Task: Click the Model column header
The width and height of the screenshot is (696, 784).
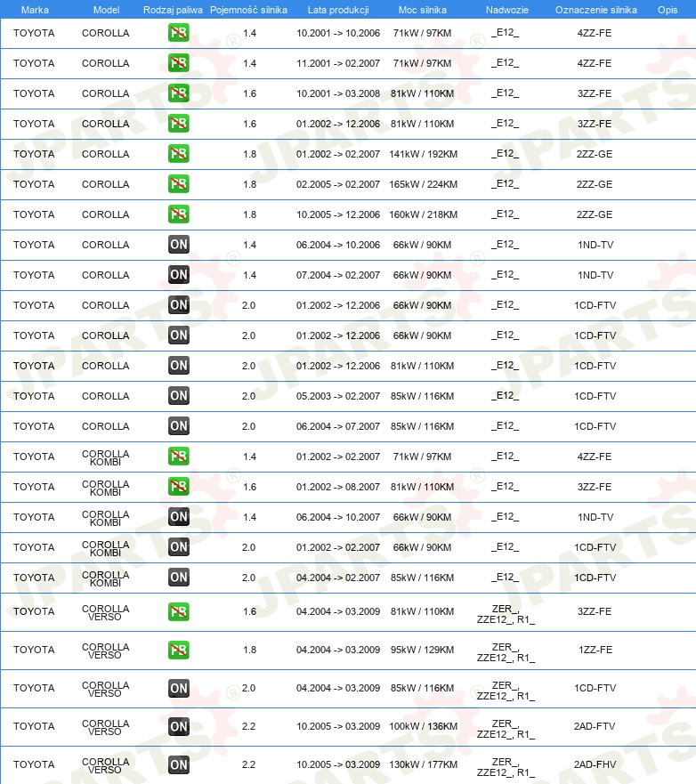Action: 107,10
